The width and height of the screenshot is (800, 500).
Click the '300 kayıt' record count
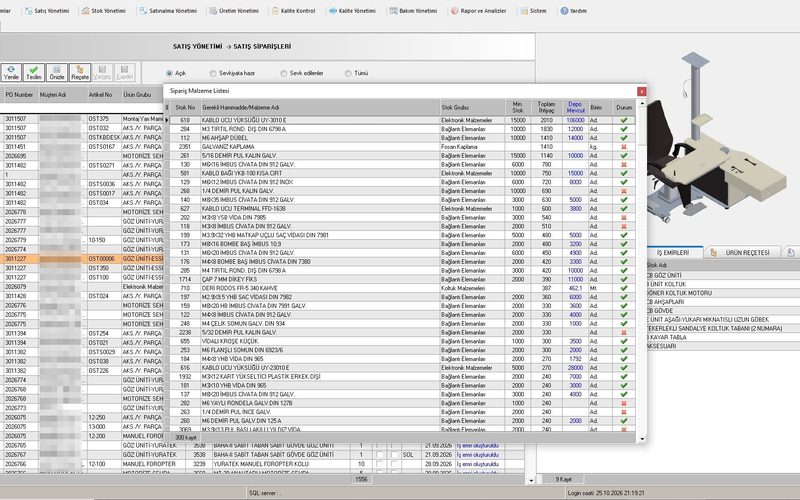coord(186,438)
